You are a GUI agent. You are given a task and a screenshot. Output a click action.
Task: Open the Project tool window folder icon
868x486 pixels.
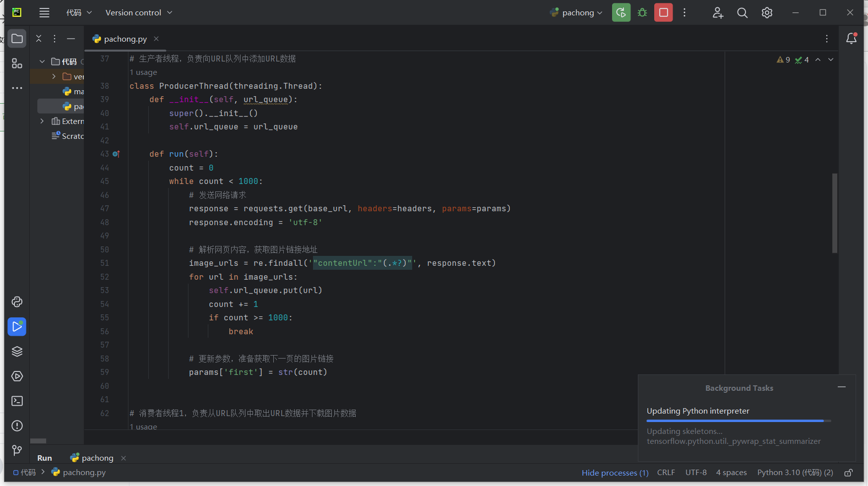[17, 39]
